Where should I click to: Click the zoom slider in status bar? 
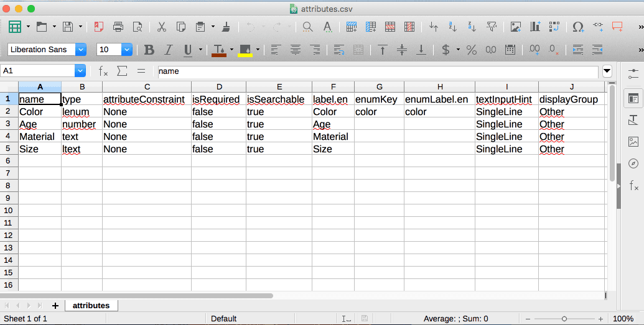click(564, 319)
